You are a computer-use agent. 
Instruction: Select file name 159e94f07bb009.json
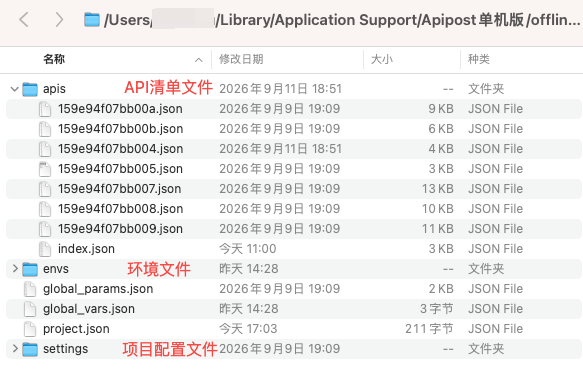tap(120, 229)
